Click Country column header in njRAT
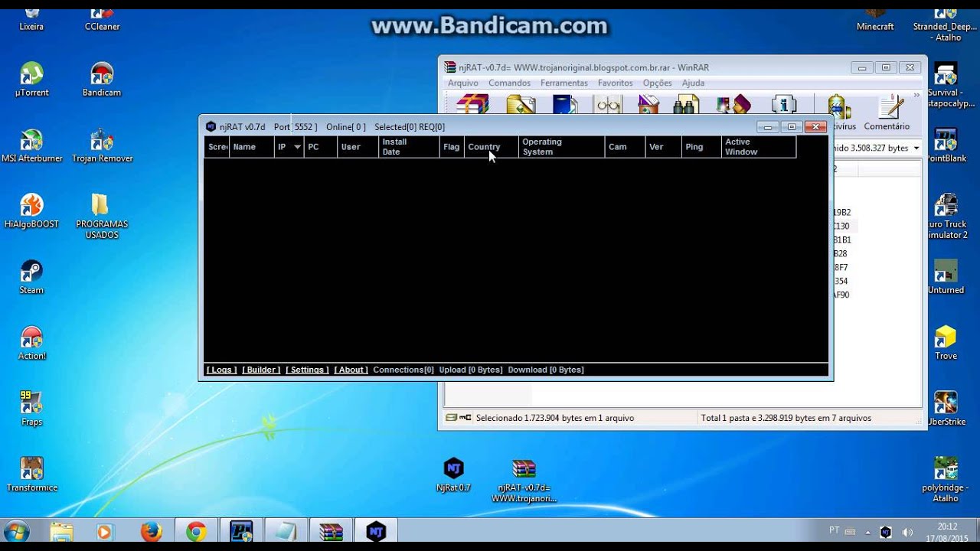 pos(491,147)
